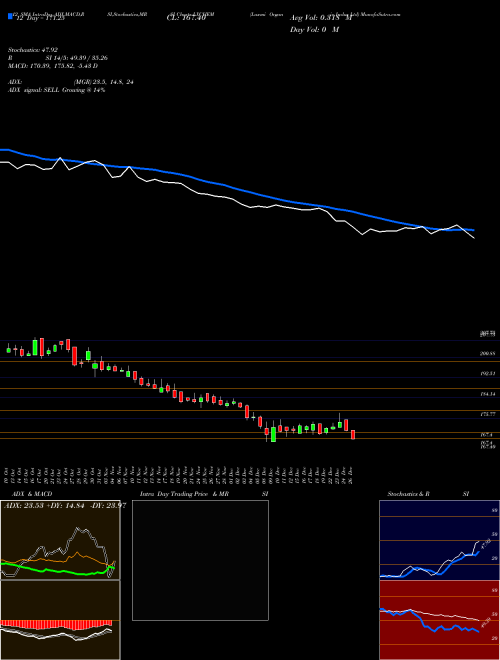
Task: Click the 192.51 price axis label
Action: (x=488, y=373)
